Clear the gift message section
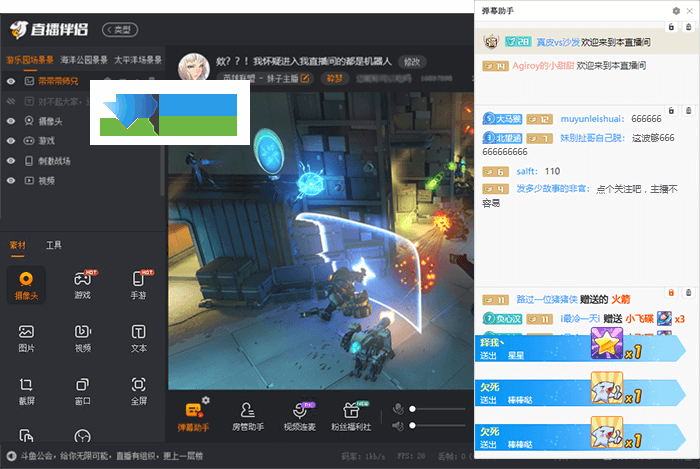 [688, 293]
